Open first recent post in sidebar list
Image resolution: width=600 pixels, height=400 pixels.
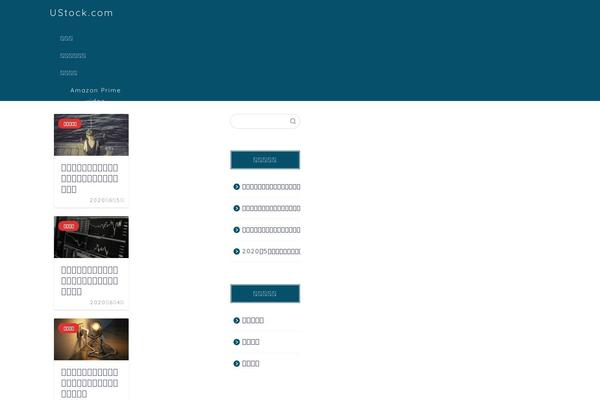point(271,187)
